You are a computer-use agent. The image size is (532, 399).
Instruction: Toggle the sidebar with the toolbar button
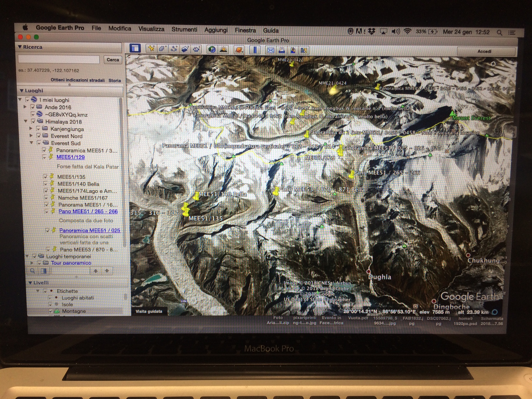click(135, 49)
